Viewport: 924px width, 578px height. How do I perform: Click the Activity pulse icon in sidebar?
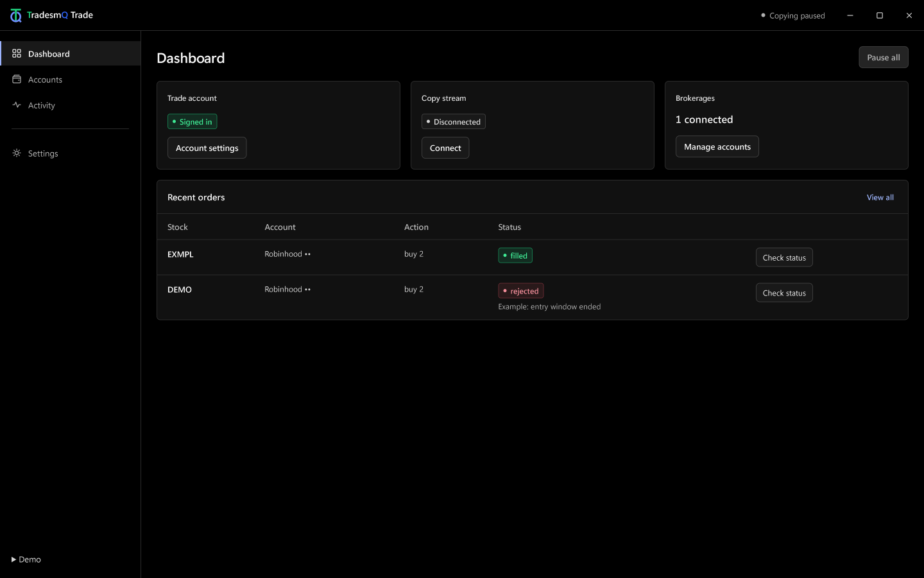pyautogui.click(x=17, y=105)
